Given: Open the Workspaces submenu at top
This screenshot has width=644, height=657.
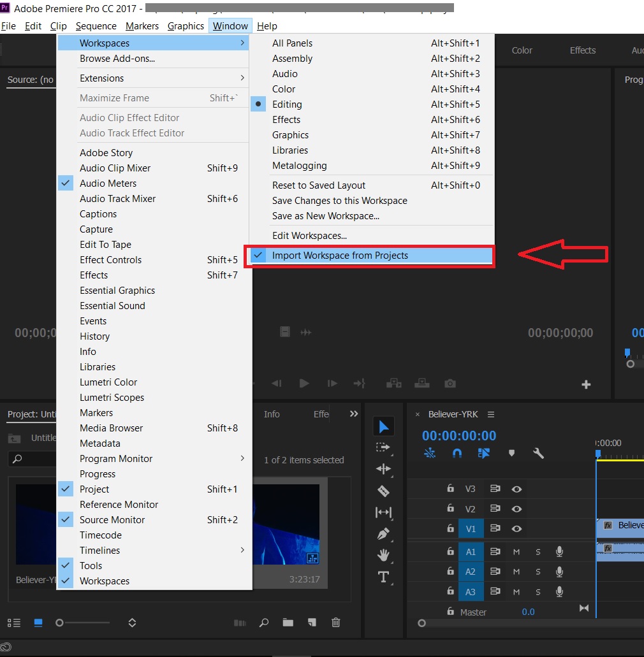Looking at the screenshot, I should pos(154,43).
